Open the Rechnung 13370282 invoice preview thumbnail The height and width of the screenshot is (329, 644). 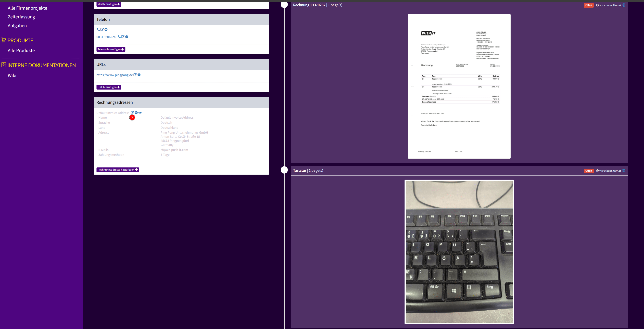[x=459, y=86]
